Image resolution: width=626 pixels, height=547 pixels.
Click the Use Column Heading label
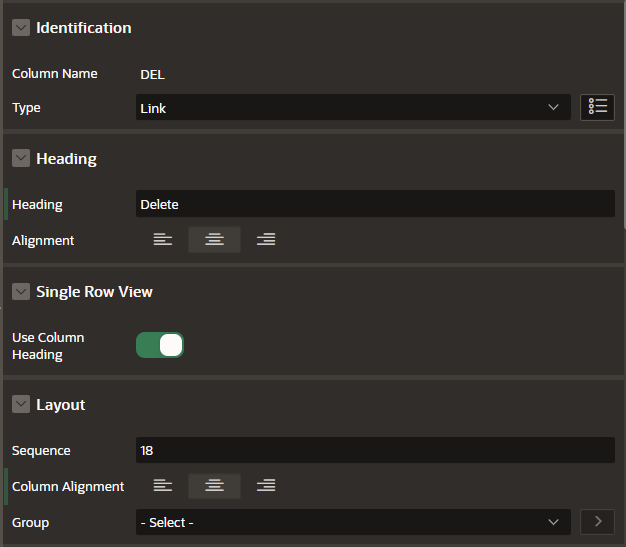point(48,346)
